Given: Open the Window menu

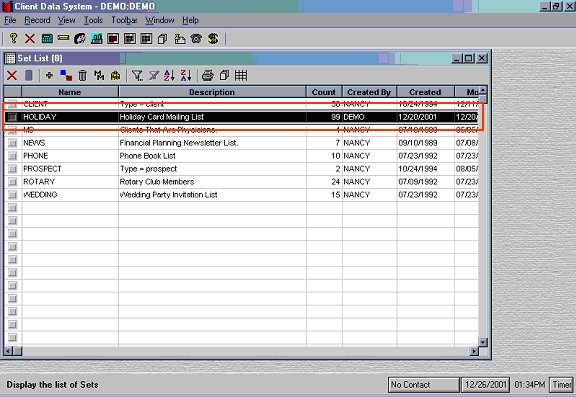Looking at the screenshot, I should 160,20.
